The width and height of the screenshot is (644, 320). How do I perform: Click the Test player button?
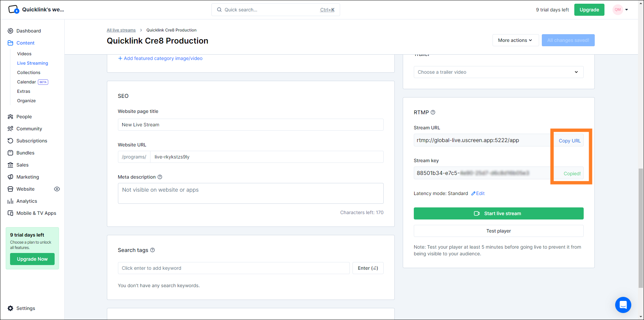[x=499, y=231]
